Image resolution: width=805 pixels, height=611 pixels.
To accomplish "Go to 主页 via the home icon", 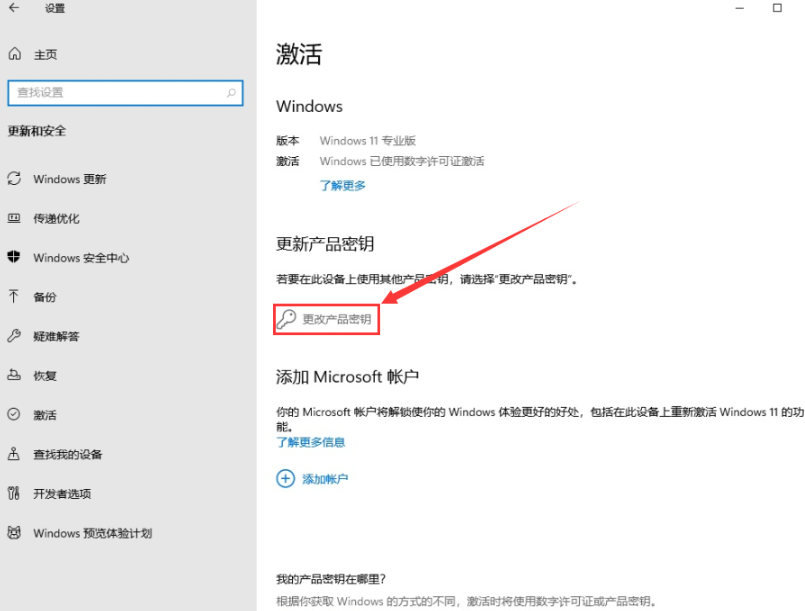I will tap(15, 54).
